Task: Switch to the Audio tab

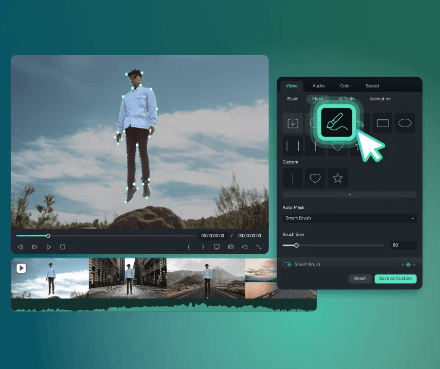Action: point(319,86)
